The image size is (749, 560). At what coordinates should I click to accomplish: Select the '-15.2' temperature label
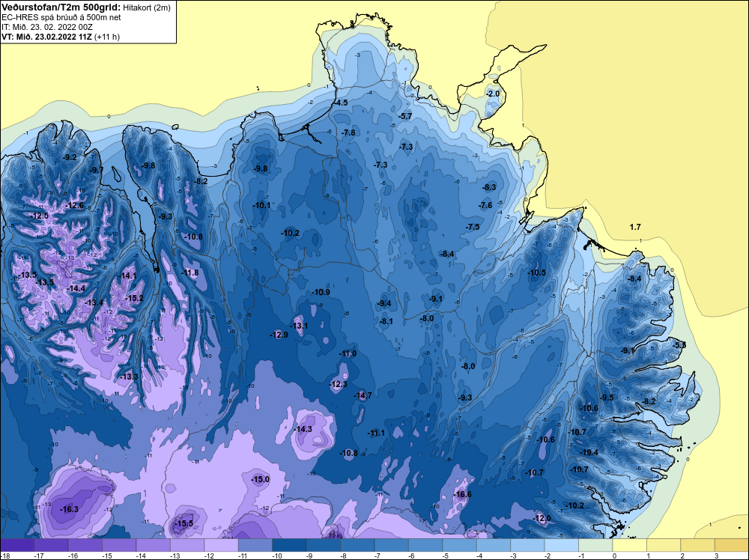(134, 298)
